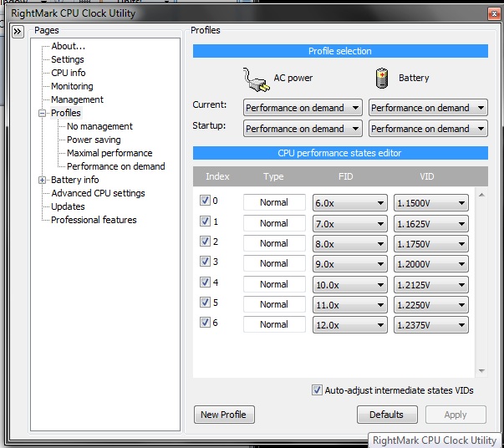Select the Power saving profile

[94, 140]
